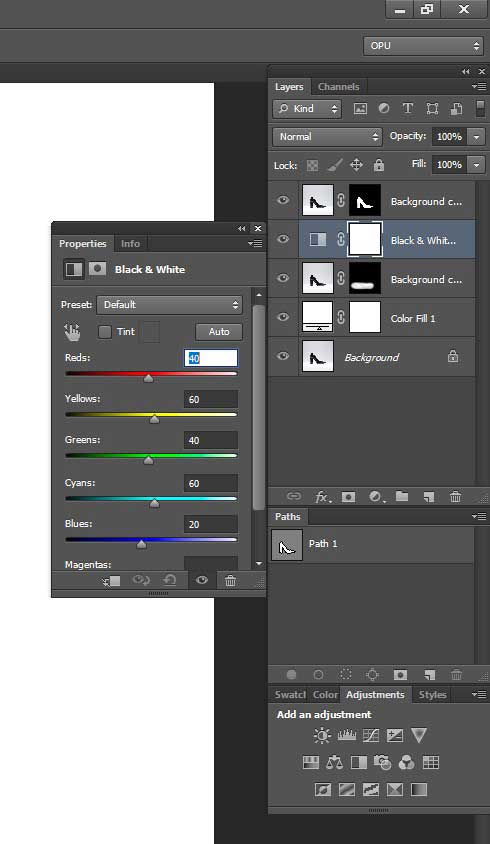Clip adjustment to layer below icon
The image size is (490, 844).
[x=112, y=581]
